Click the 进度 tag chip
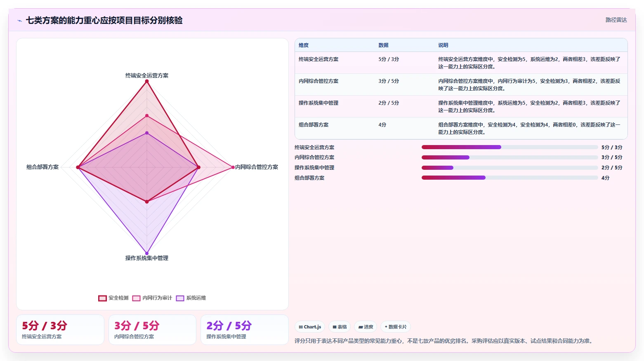 click(x=366, y=327)
